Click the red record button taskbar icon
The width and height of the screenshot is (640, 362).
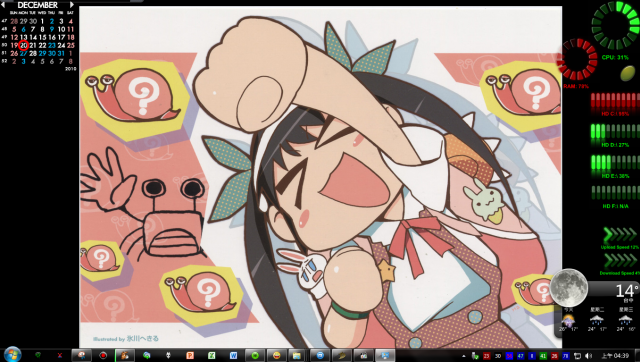(103, 355)
